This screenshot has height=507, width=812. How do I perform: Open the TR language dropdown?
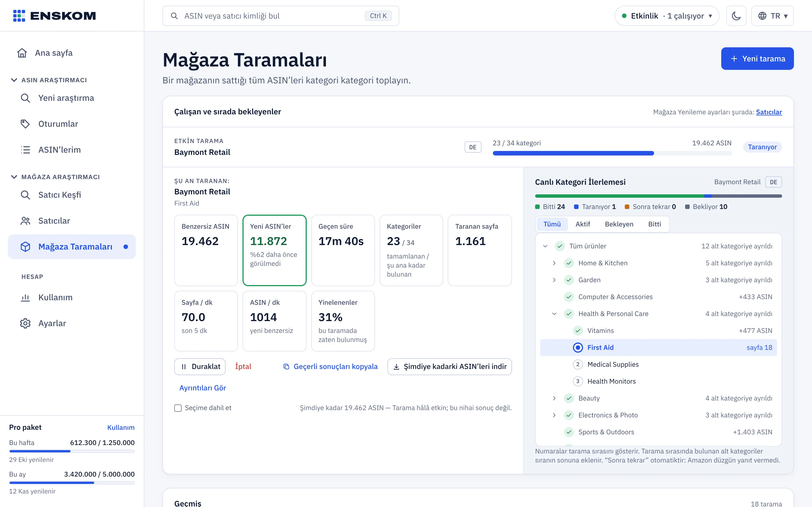[773, 16]
